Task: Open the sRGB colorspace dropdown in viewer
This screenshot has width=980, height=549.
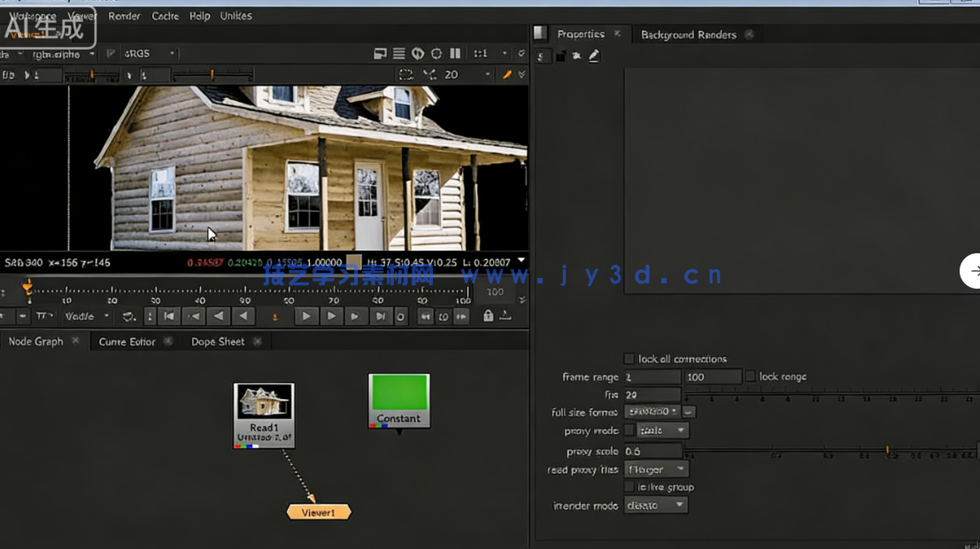Action: [150, 53]
